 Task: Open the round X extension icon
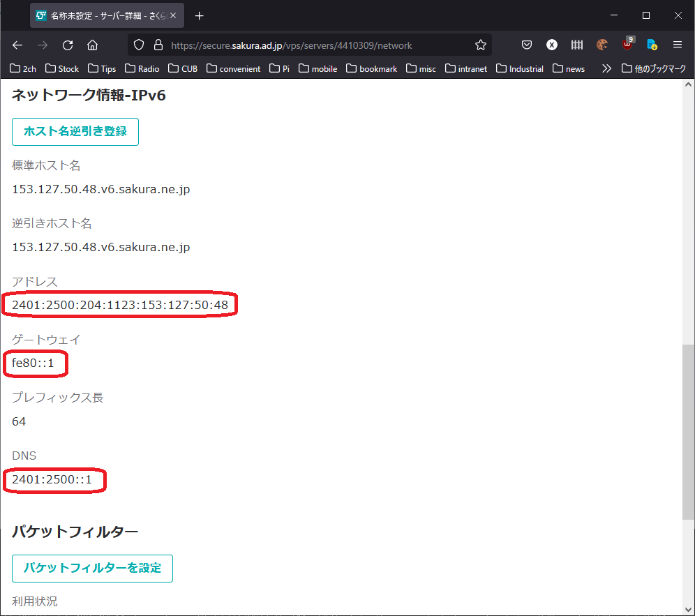(551, 45)
